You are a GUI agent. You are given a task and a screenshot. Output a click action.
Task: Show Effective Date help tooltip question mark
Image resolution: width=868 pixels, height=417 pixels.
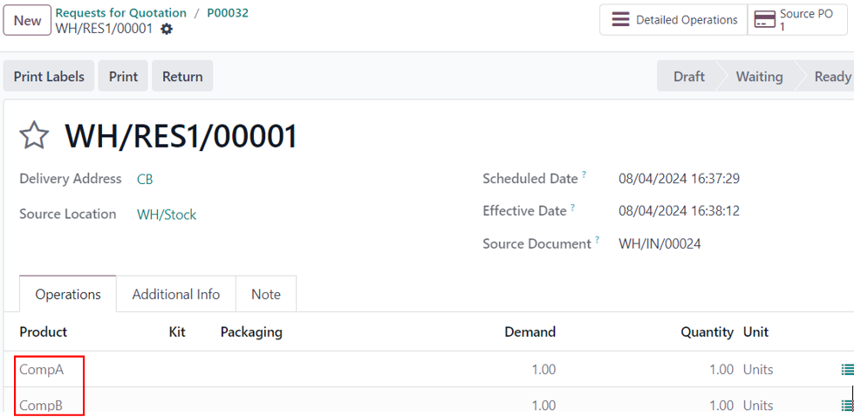click(572, 207)
